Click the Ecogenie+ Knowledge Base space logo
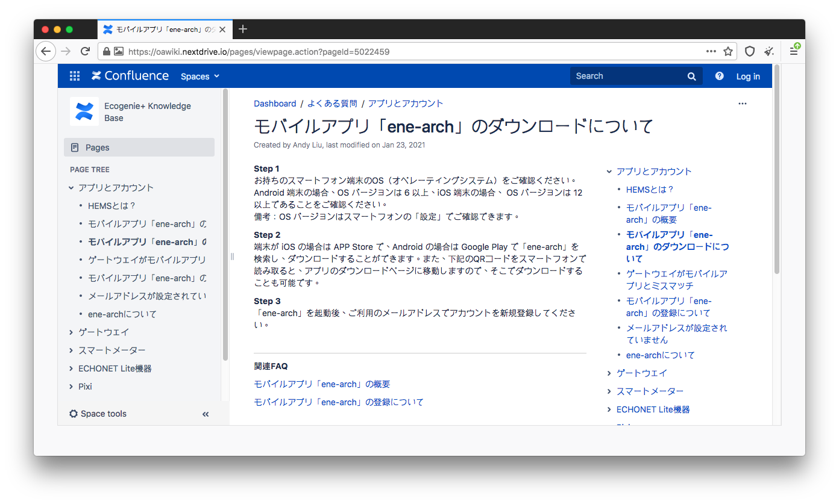 (x=84, y=111)
